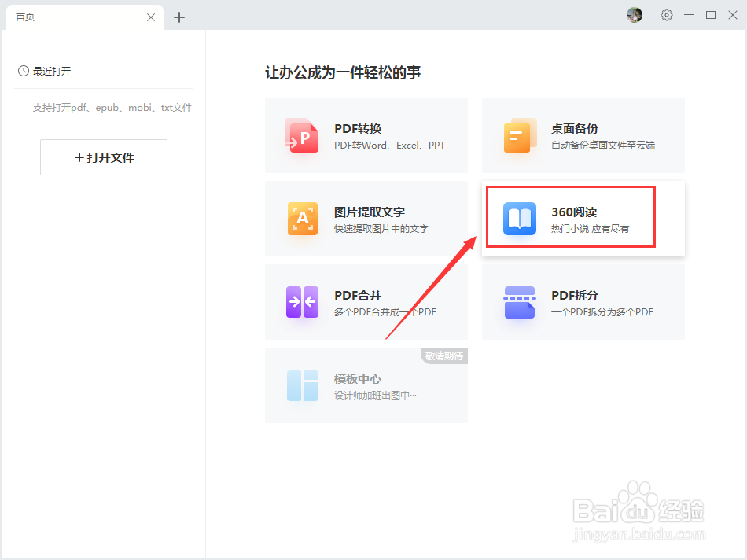Click headline 让办公成为一件轻松的事
747x560 pixels.
coord(343,72)
